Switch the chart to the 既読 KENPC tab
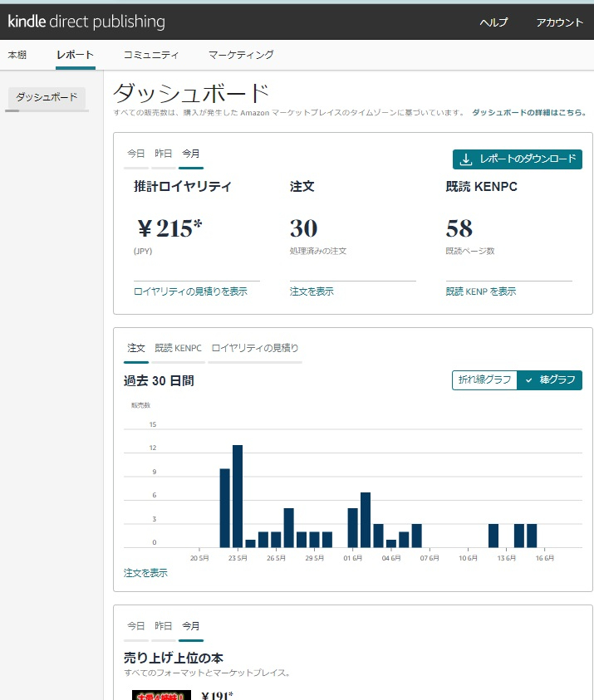This screenshot has width=594, height=700. tap(178, 348)
